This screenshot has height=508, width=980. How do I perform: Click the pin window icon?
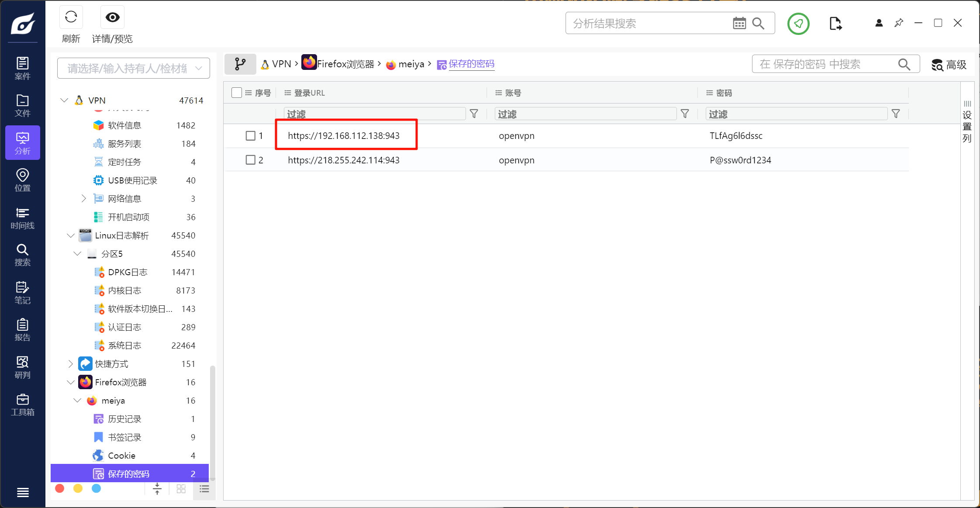click(x=898, y=23)
